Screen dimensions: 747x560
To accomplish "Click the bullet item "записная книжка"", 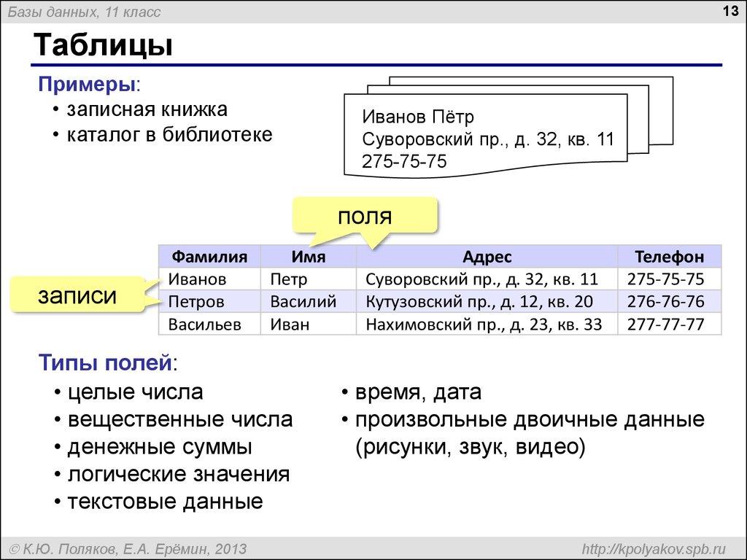I will (145, 109).
